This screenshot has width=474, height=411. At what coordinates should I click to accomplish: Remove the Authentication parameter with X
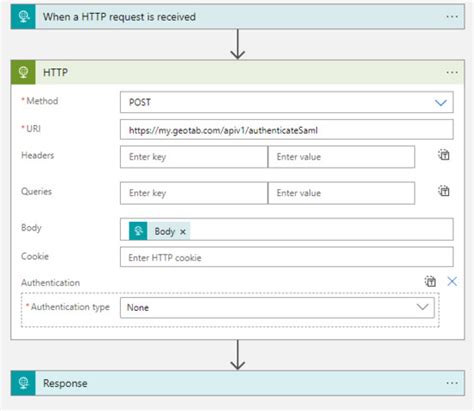(x=452, y=281)
